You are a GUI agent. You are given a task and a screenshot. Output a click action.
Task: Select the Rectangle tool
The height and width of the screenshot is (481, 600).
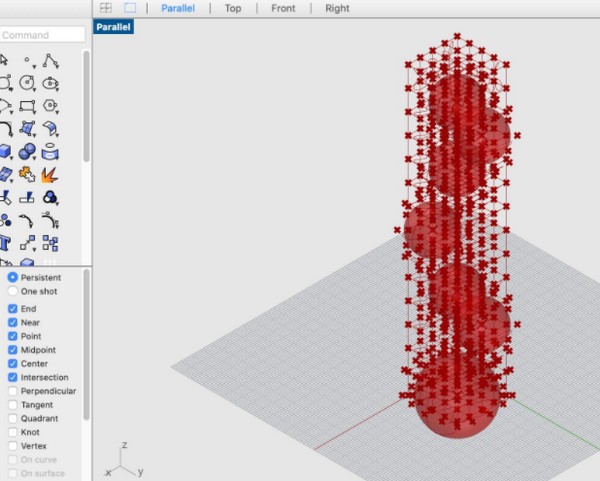point(27,106)
